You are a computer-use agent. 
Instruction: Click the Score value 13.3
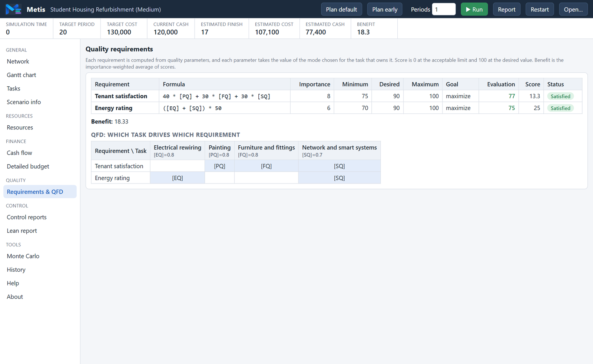point(534,96)
